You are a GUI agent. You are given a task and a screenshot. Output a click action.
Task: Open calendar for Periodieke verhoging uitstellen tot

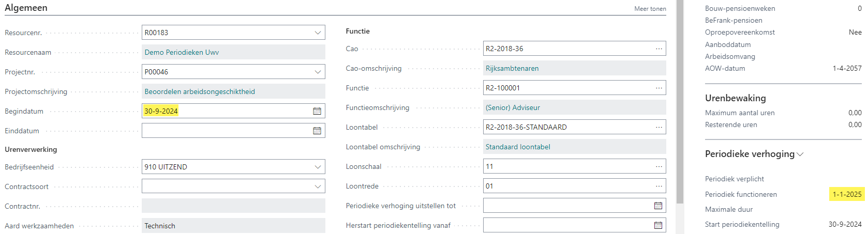[658, 206]
